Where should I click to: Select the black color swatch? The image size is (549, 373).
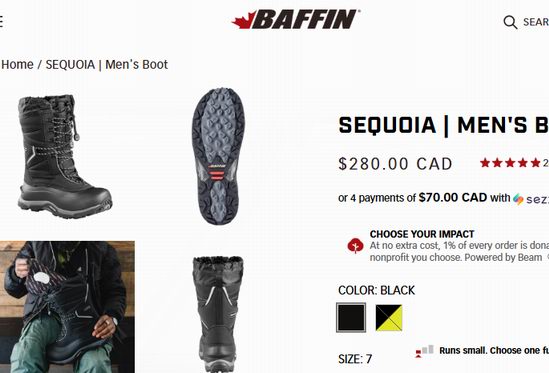[351, 317]
